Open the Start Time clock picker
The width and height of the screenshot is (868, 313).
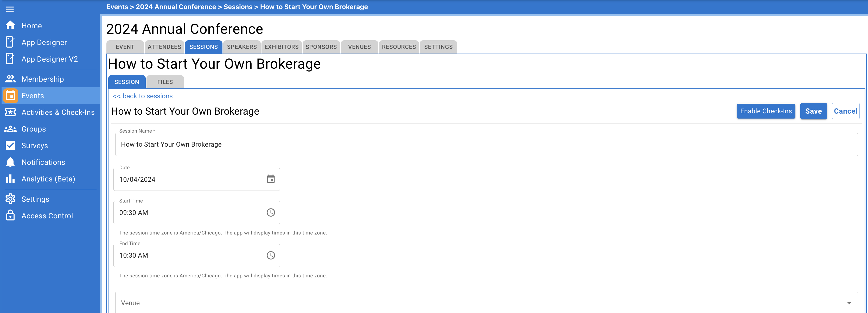pyautogui.click(x=271, y=212)
